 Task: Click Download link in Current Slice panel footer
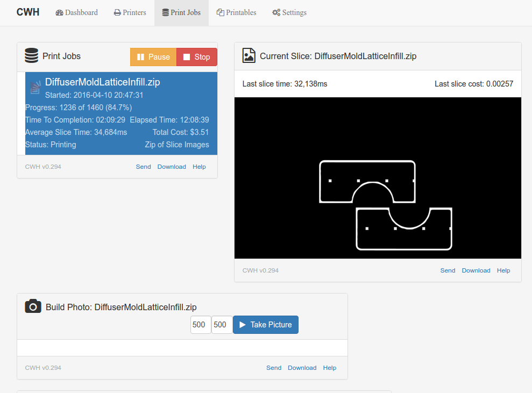coord(476,270)
